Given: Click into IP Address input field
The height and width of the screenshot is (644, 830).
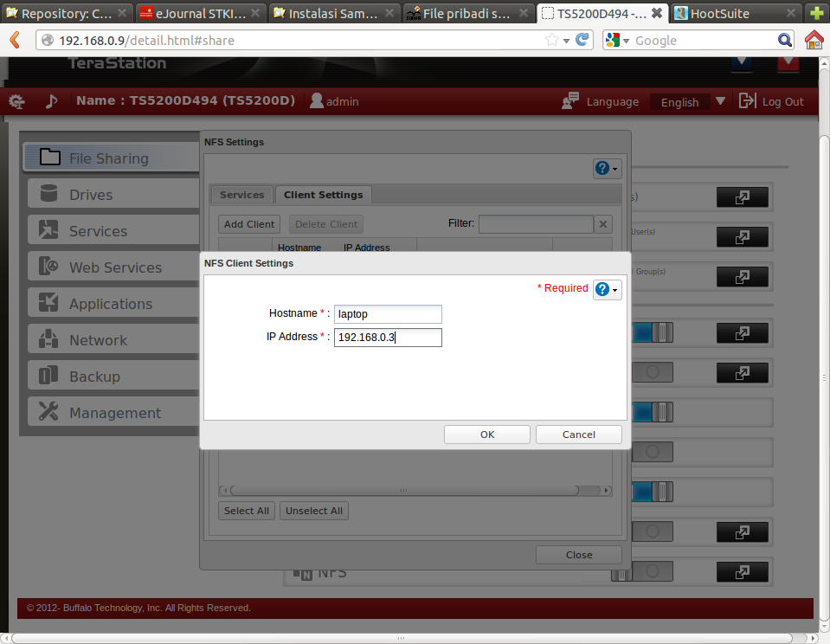Looking at the screenshot, I should 388,338.
